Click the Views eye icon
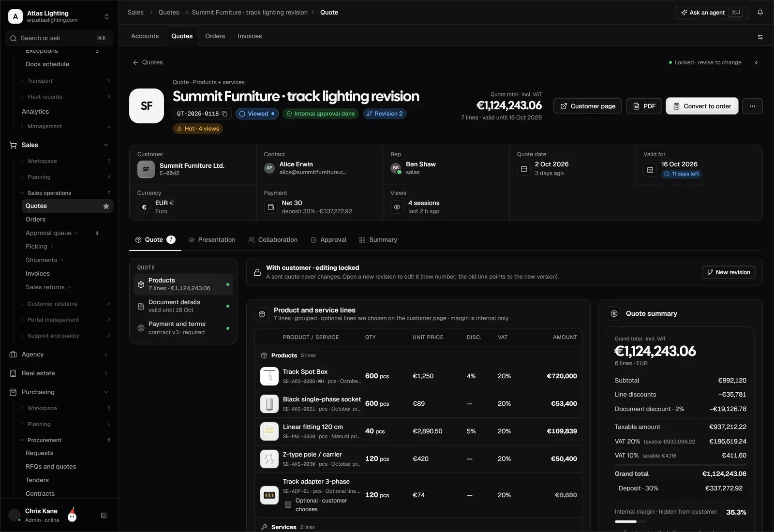This screenshot has height=532, width=774. pyautogui.click(x=397, y=207)
